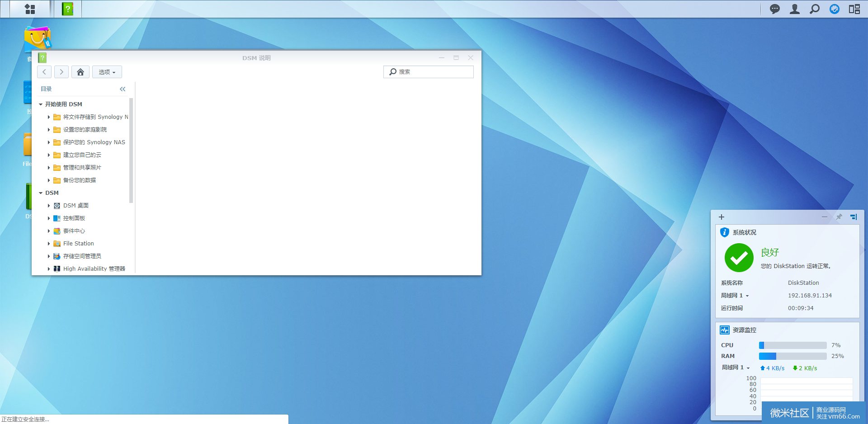868x424 pixels.
Task: Click the network traffic graph area
Action: pos(807,393)
